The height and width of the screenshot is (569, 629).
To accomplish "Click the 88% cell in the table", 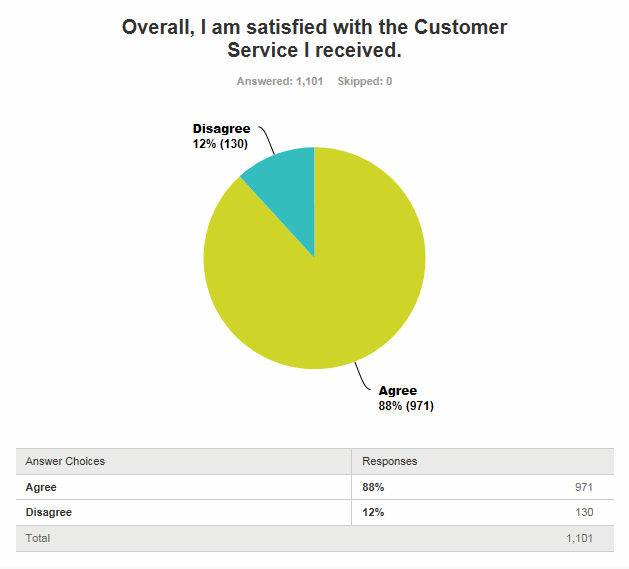I will click(373, 487).
